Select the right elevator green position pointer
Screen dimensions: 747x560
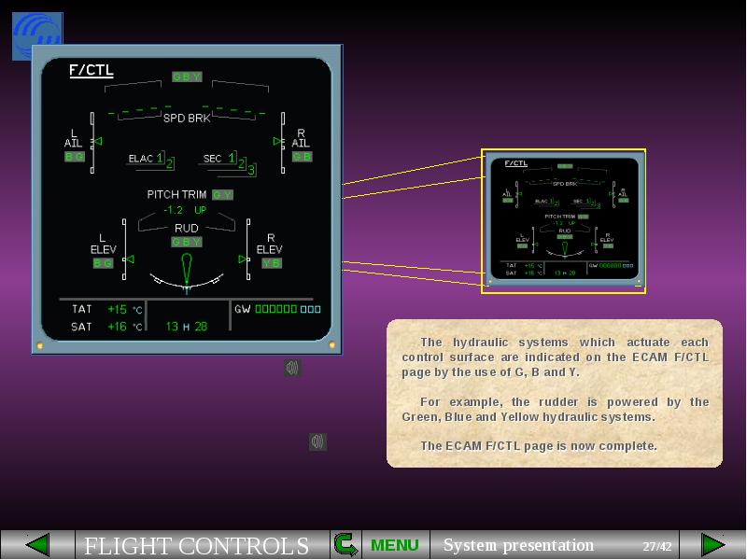pyautogui.click(x=243, y=259)
